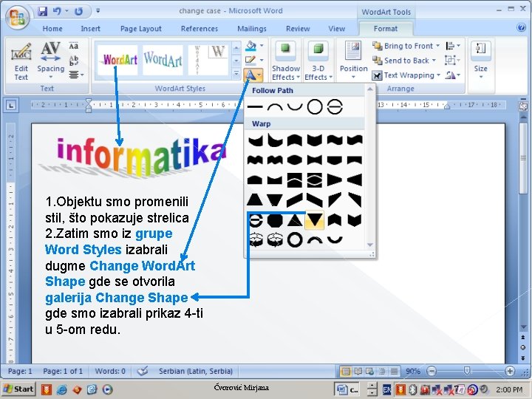
Task: Switch to Outline view
Action: point(382,372)
